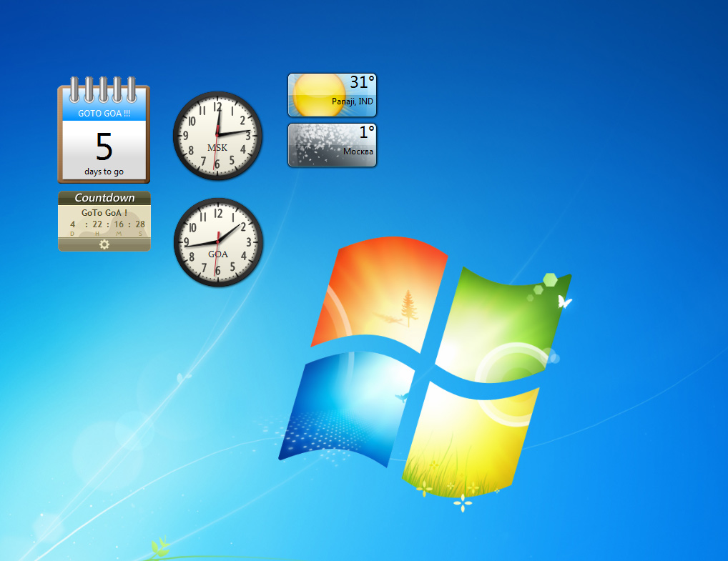Open the Countdown gadget settings gear
Screen dimensions: 728x561
(x=104, y=244)
